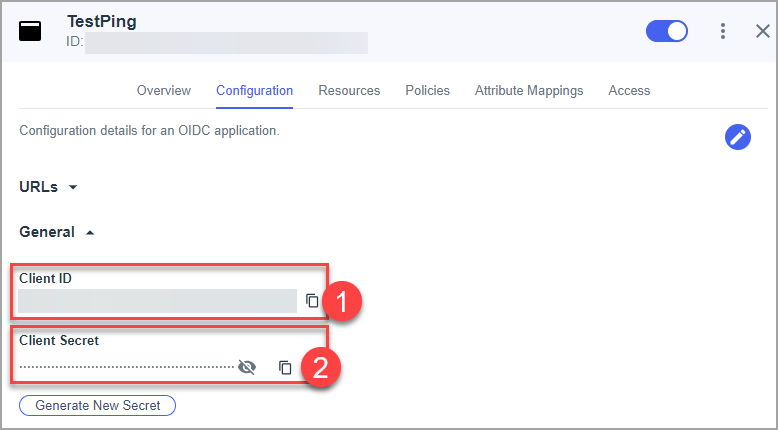Image resolution: width=778 pixels, height=430 pixels.
Task: Click the TestPing application icon
Action: (x=30, y=31)
